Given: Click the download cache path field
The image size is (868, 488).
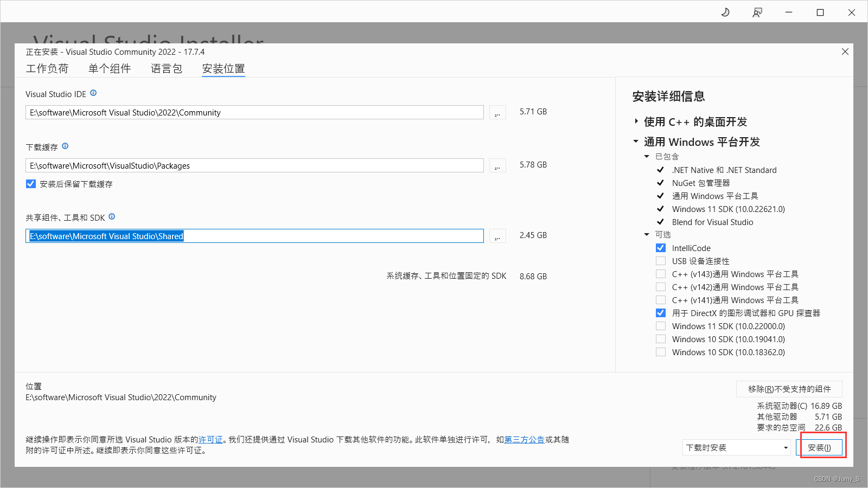Looking at the screenshot, I should pyautogui.click(x=254, y=165).
